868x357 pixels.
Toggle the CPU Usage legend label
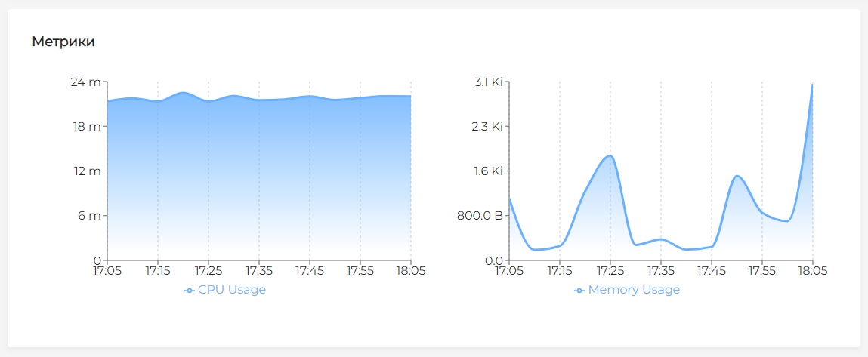tap(231, 290)
